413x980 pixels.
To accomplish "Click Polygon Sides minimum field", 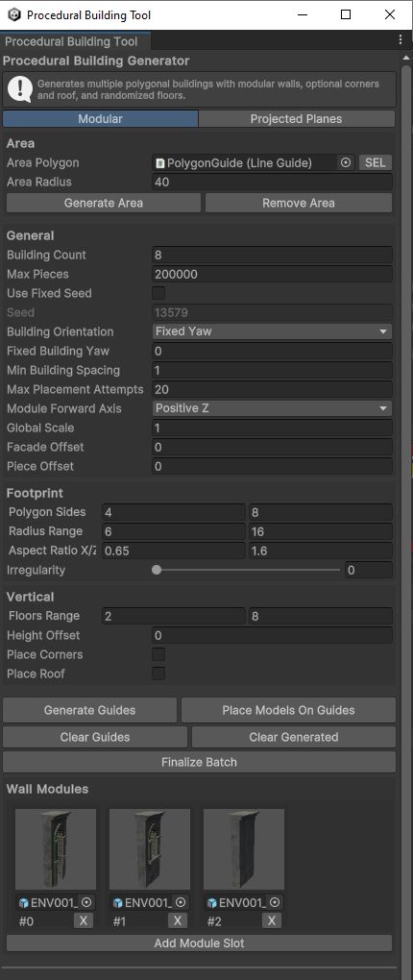I will (x=174, y=512).
